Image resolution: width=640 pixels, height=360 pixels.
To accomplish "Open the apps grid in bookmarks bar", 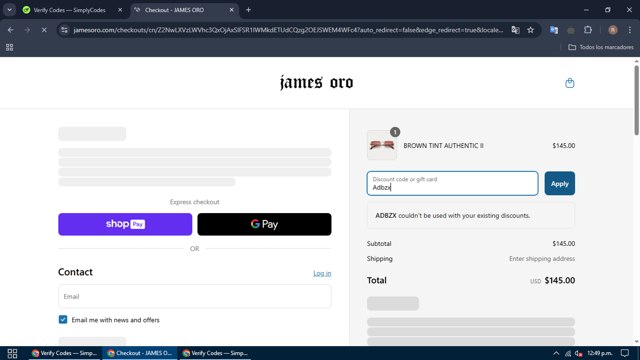I will point(9,47).
